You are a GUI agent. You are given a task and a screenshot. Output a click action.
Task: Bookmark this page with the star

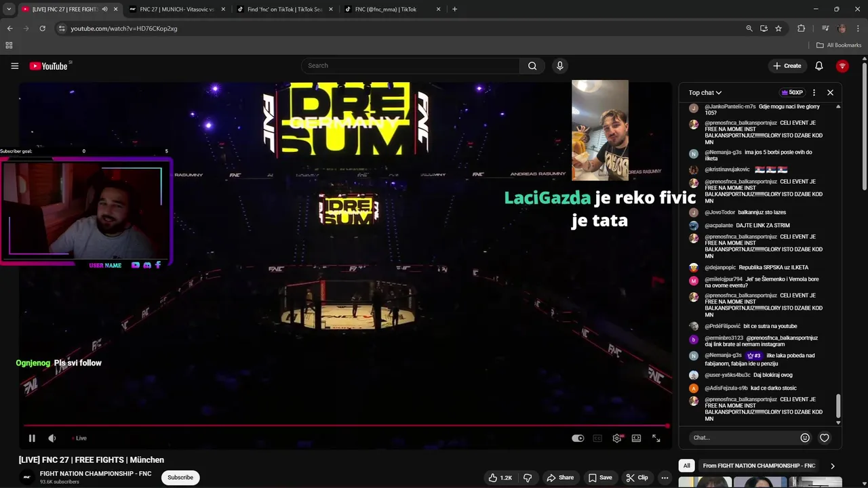778,28
